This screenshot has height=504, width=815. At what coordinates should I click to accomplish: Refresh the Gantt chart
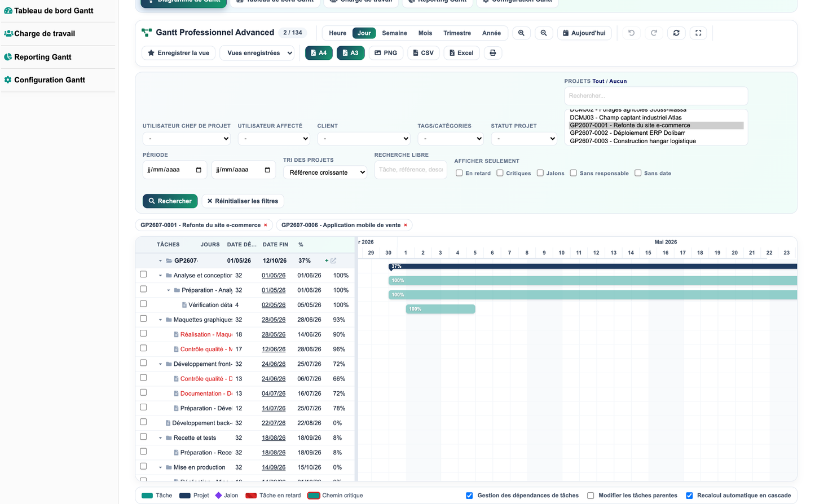[x=676, y=33]
